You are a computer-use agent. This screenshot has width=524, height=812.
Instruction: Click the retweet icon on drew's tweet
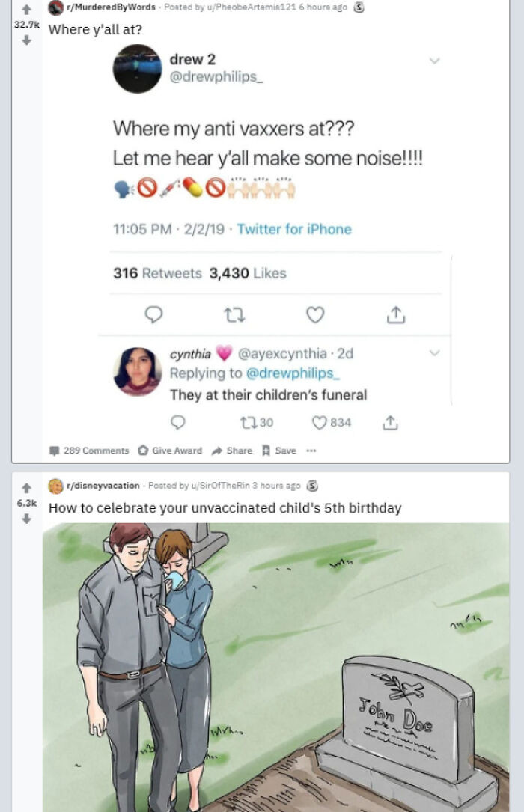pyautogui.click(x=236, y=315)
